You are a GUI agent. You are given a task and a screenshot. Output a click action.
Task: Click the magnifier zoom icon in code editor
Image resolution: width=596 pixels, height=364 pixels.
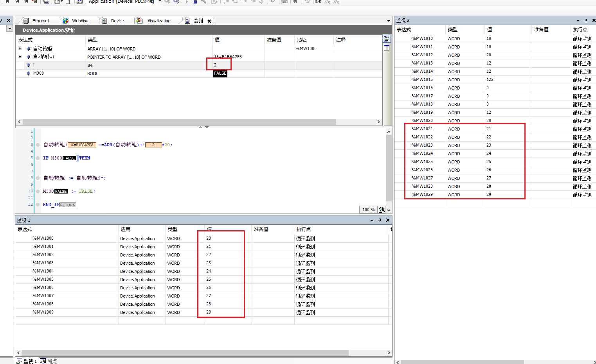click(382, 210)
